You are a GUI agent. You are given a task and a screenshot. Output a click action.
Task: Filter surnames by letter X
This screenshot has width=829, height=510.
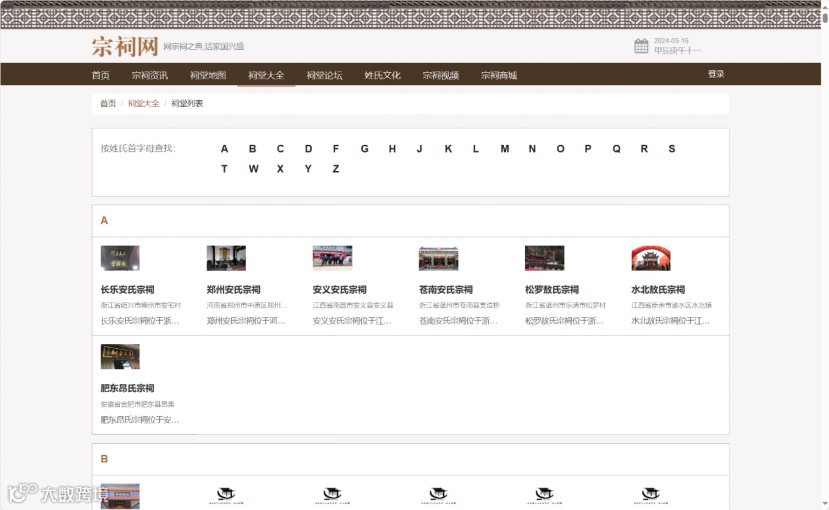(280, 169)
